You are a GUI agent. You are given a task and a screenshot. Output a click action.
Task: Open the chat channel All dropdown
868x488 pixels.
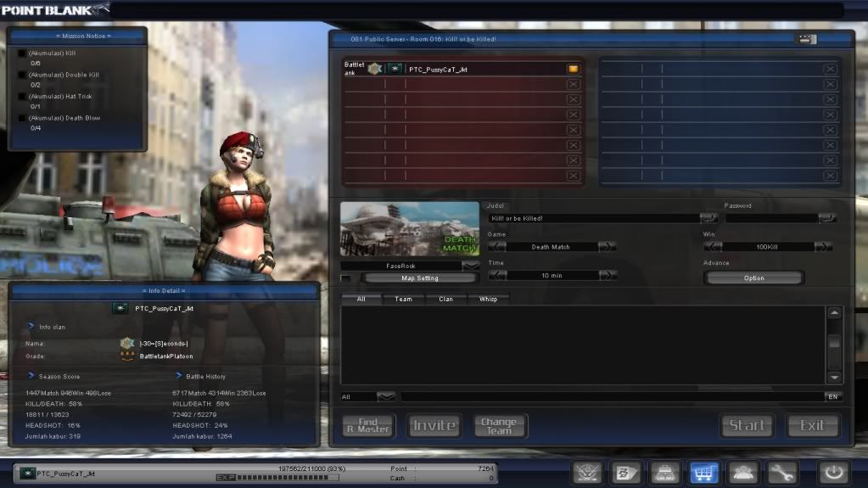pyautogui.click(x=386, y=396)
